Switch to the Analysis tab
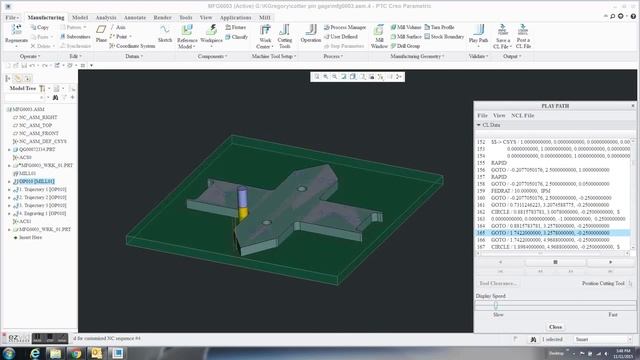Image resolution: width=640 pixels, height=360 pixels. [x=106, y=18]
